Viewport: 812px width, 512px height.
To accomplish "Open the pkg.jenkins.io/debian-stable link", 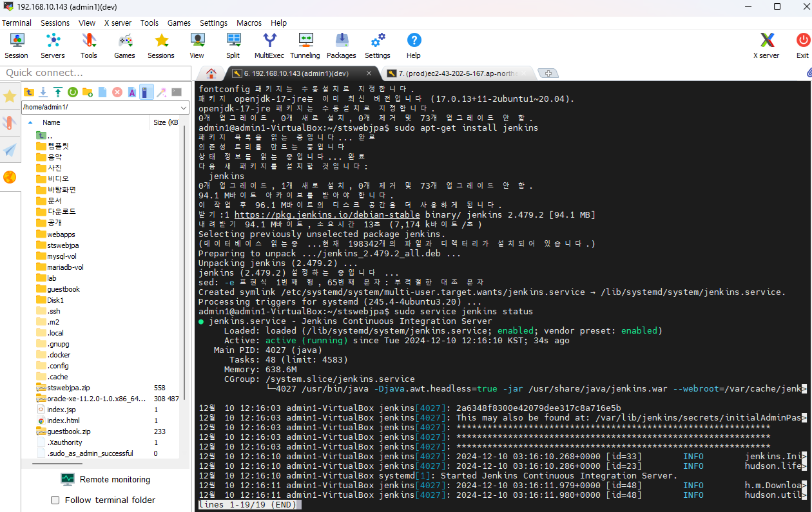I will pos(327,214).
